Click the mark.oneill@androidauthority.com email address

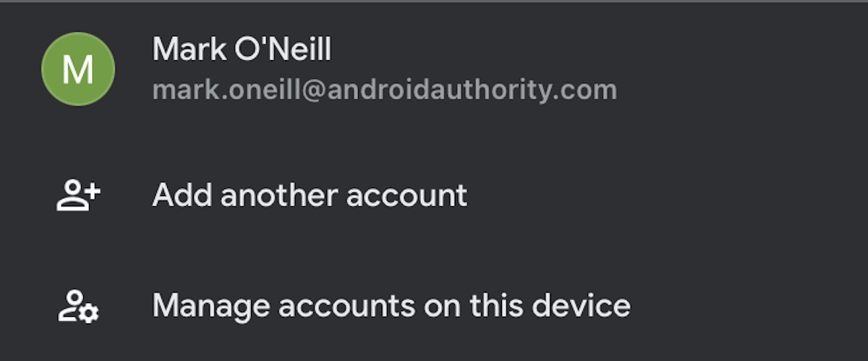(384, 90)
